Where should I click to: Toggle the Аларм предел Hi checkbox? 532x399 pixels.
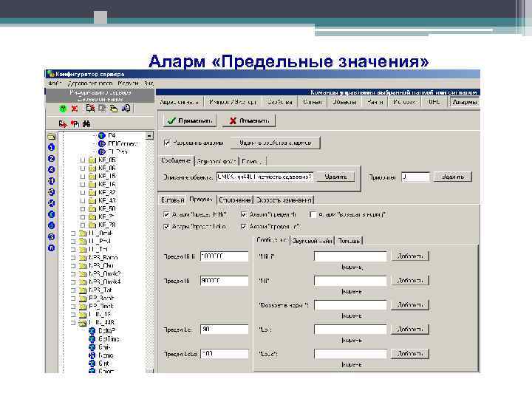244,214
